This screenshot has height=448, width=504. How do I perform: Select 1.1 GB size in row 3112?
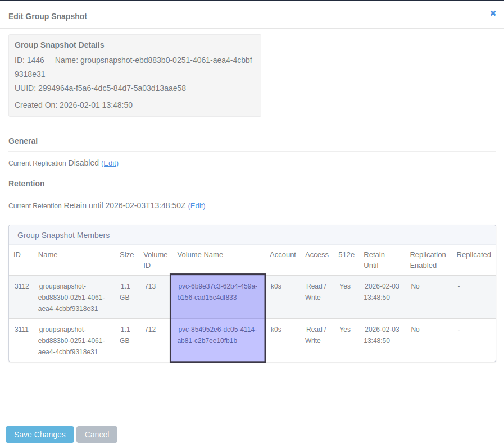coord(125,291)
